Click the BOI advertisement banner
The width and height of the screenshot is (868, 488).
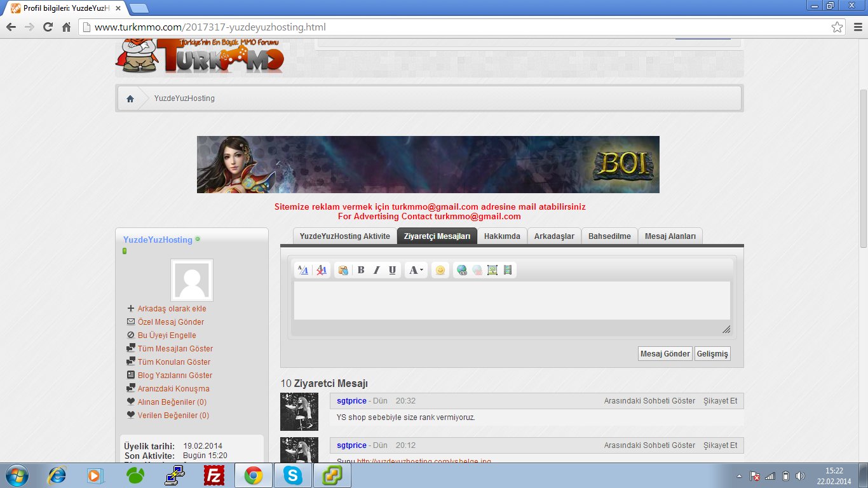click(428, 165)
